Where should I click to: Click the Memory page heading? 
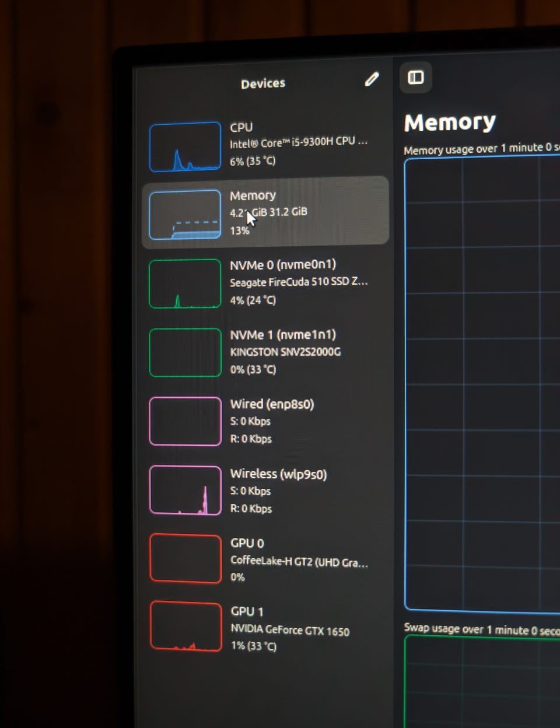click(450, 123)
